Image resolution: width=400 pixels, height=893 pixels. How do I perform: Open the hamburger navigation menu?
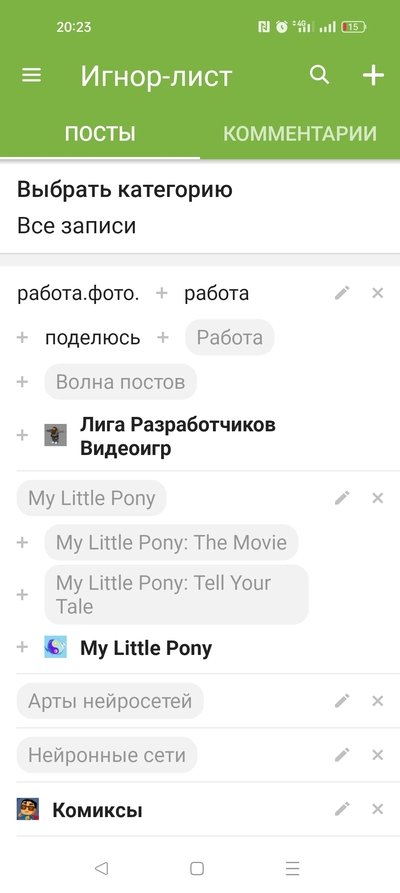click(x=31, y=75)
